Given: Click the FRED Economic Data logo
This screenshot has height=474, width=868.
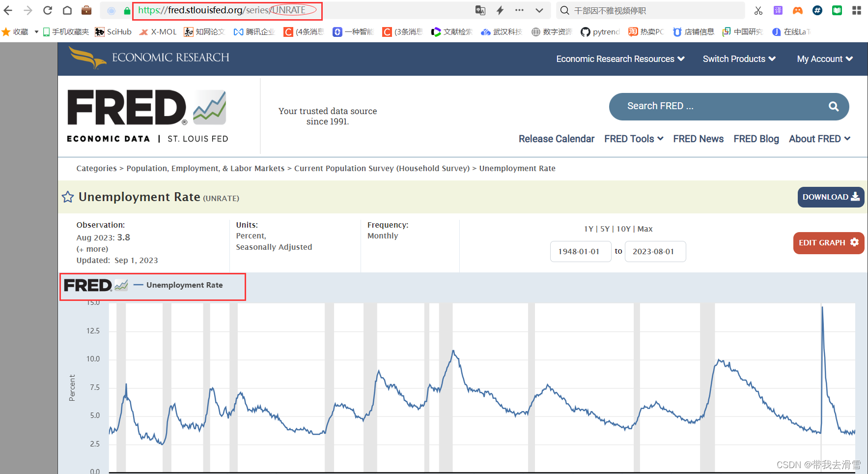Looking at the screenshot, I should [147, 116].
